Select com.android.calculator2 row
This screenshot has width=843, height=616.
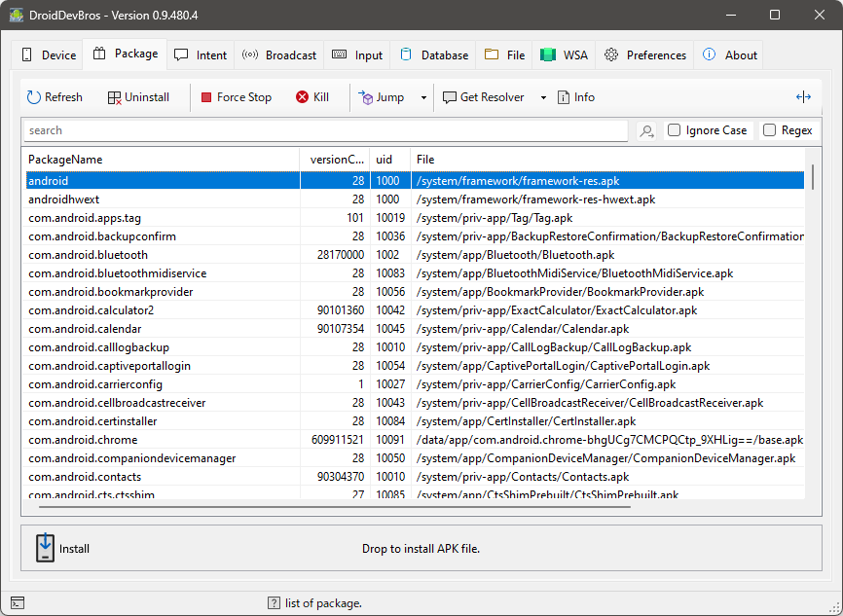click(414, 310)
